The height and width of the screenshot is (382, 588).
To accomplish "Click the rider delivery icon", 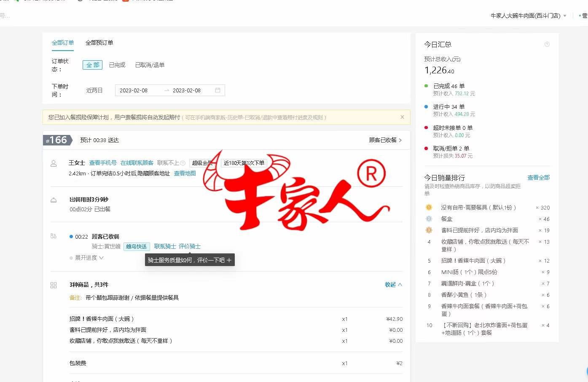I will coord(54,236).
